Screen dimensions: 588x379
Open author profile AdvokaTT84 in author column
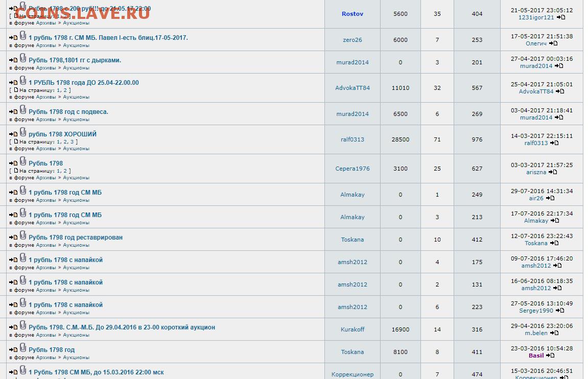[x=352, y=88]
